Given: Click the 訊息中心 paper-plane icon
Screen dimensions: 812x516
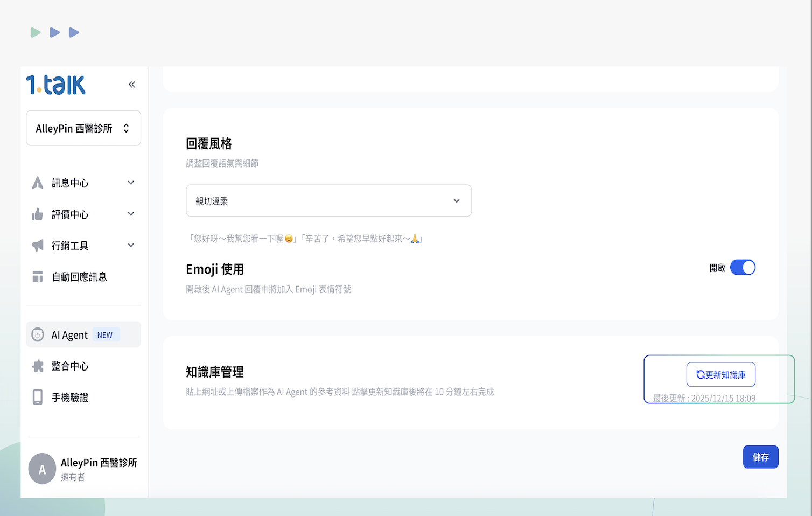Looking at the screenshot, I should [x=38, y=183].
